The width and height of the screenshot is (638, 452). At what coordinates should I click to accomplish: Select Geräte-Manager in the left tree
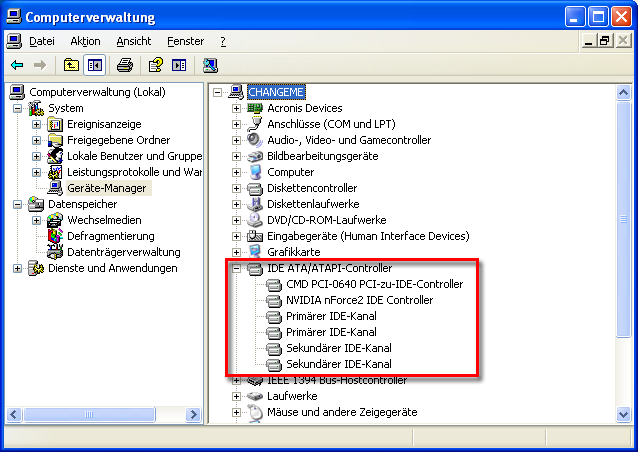(106, 188)
